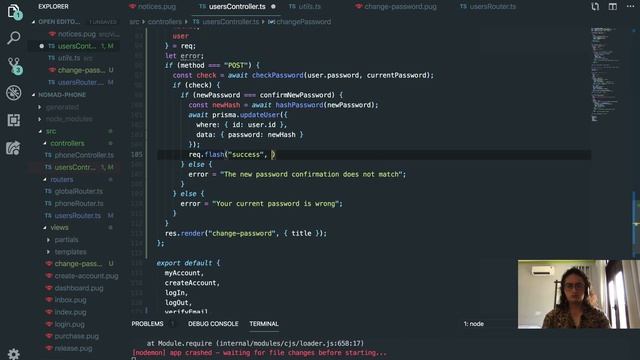Click the controllers breadcrumb segment
640x360 pixels.
tap(164, 22)
